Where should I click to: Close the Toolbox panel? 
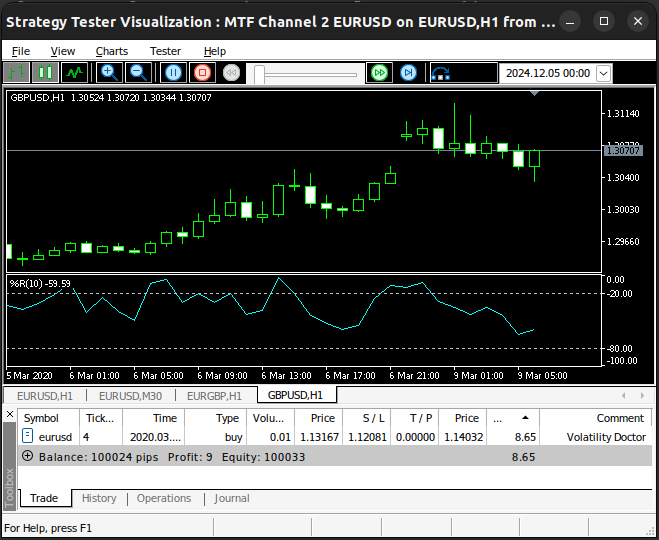point(10,414)
